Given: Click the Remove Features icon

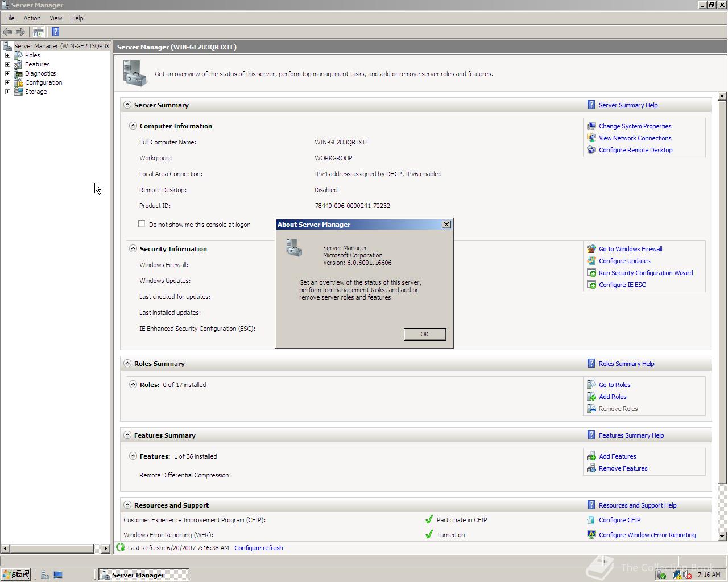Looking at the screenshot, I should pos(591,468).
